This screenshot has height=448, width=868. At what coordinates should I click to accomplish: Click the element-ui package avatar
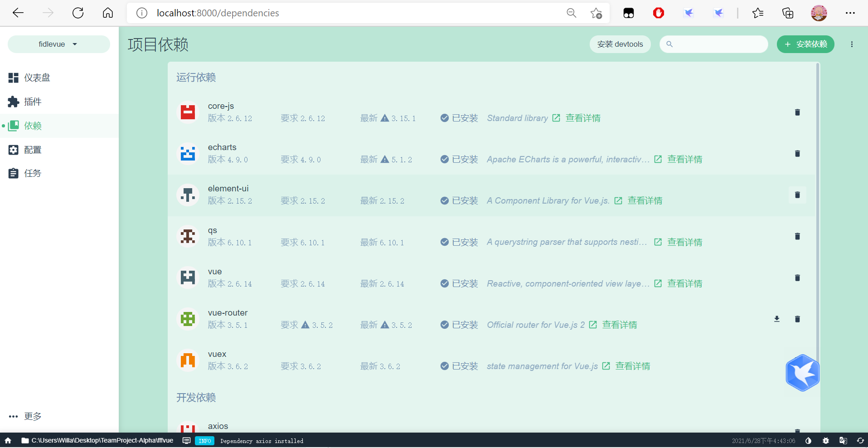tap(188, 195)
